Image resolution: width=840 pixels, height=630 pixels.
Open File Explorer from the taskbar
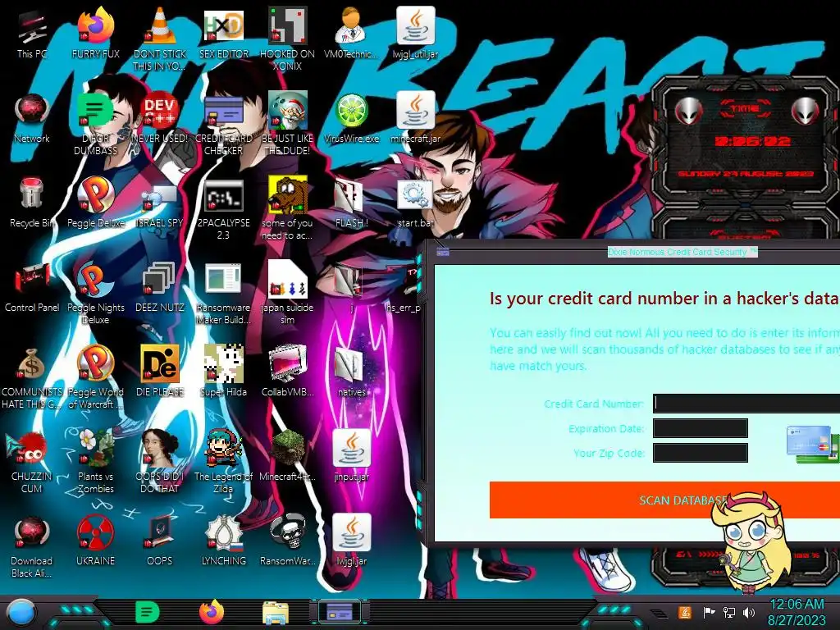click(276, 613)
